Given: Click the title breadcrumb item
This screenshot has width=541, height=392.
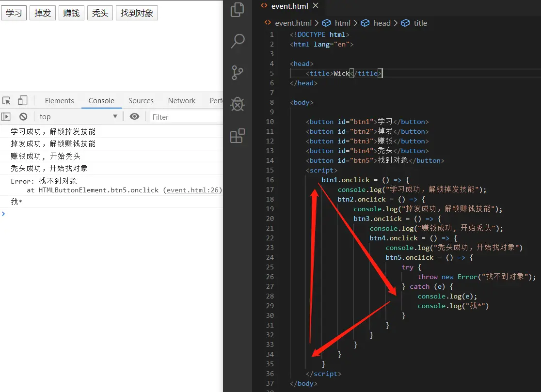Looking at the screenshot, I should [420, 23].
